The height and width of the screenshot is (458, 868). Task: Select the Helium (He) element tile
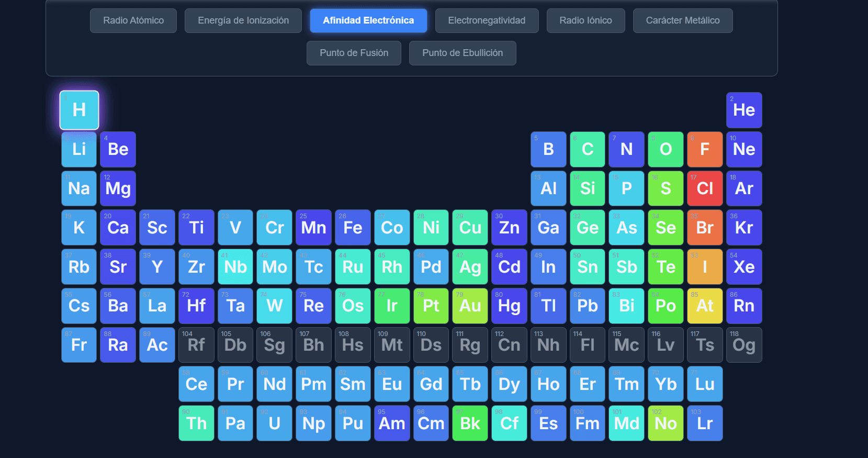pos(743,110)
